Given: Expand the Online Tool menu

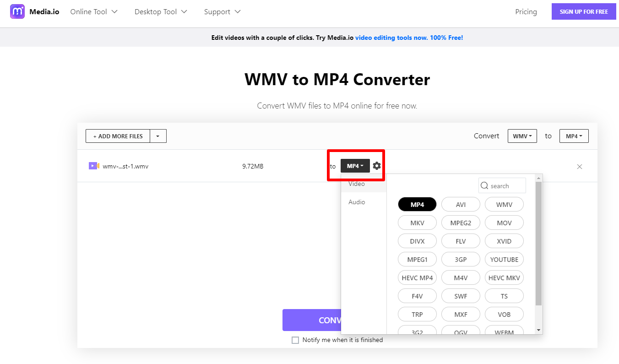Looking at the screenshot, I should pyautogui.click(x=94, y=11).
